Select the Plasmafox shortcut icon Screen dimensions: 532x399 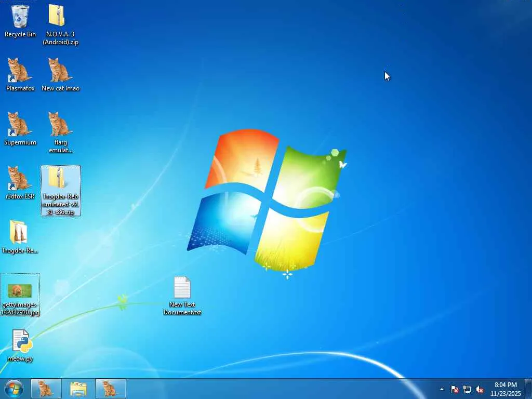20,75
